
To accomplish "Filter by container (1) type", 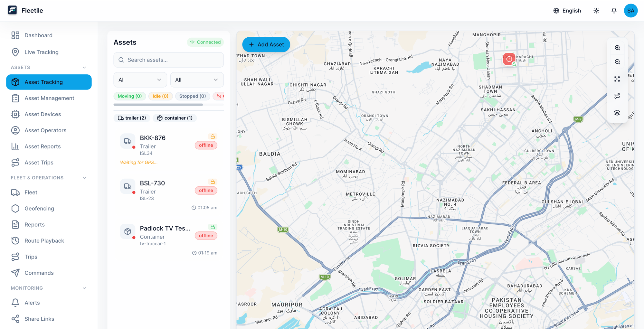I will [175, 118].
